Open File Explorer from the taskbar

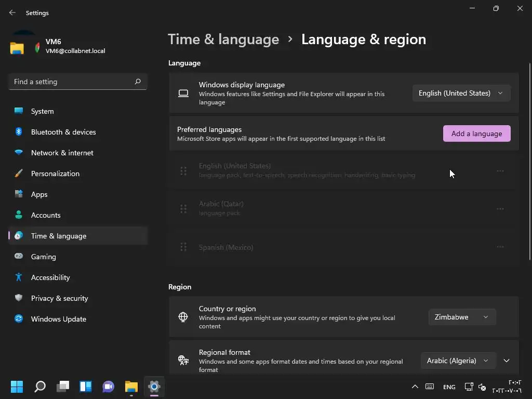[x=131, y=387]
